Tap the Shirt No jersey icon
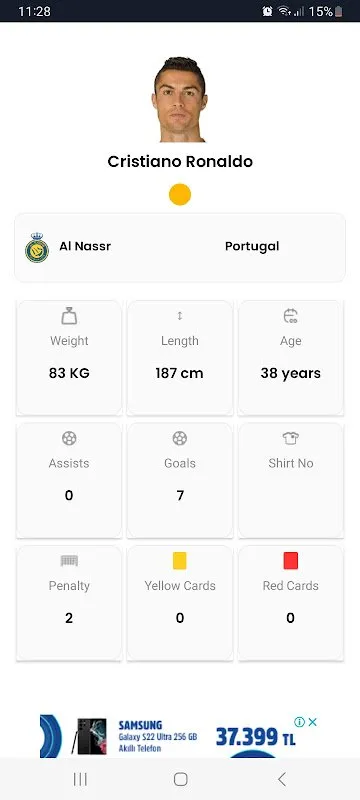The image size is (360, 800). [291, 438]
